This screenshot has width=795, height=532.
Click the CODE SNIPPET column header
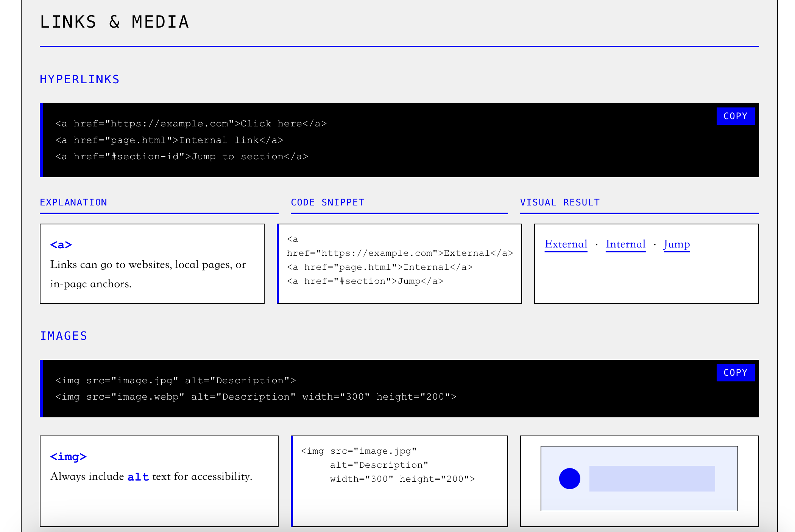pyautogui.click(x=327, y=202)
